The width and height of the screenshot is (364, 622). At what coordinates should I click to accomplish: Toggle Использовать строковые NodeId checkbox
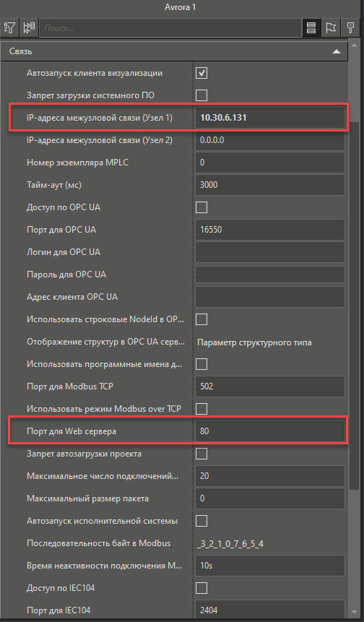(x=201, y=319)
